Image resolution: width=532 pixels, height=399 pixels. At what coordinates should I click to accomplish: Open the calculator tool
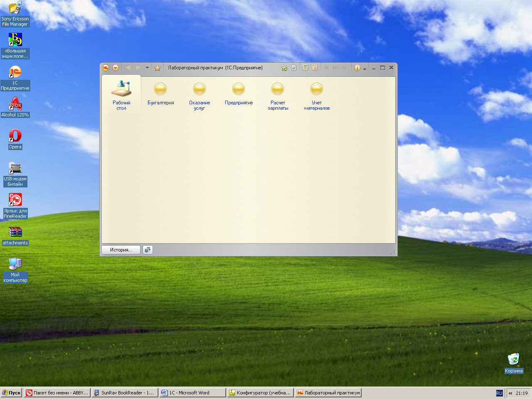tap(305, 68)
